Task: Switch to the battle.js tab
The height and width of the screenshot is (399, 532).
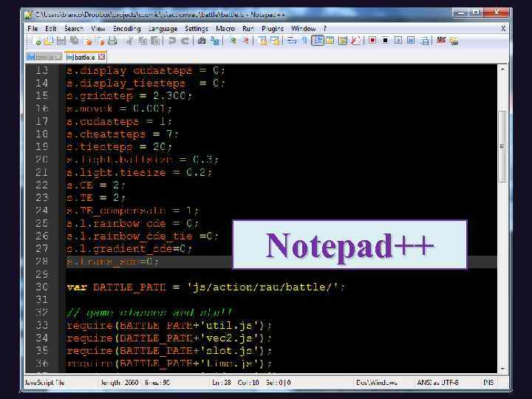Action: click(x=84, y=57)
